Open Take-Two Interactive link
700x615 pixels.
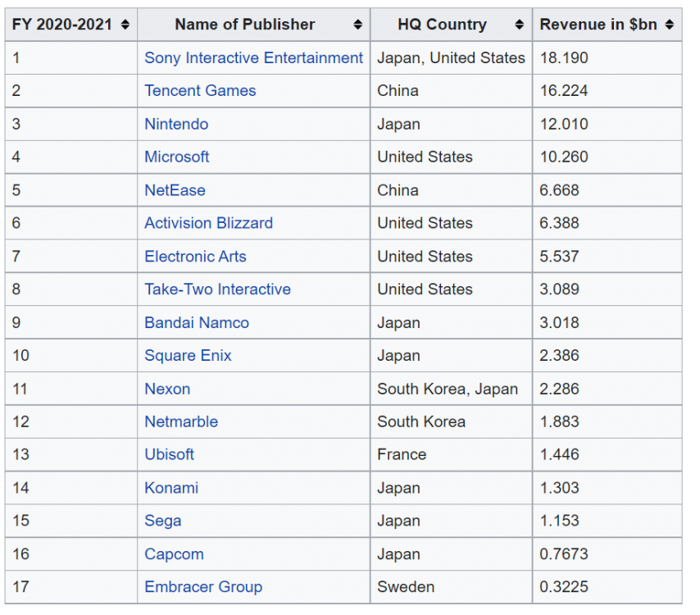tap(217, 289)
